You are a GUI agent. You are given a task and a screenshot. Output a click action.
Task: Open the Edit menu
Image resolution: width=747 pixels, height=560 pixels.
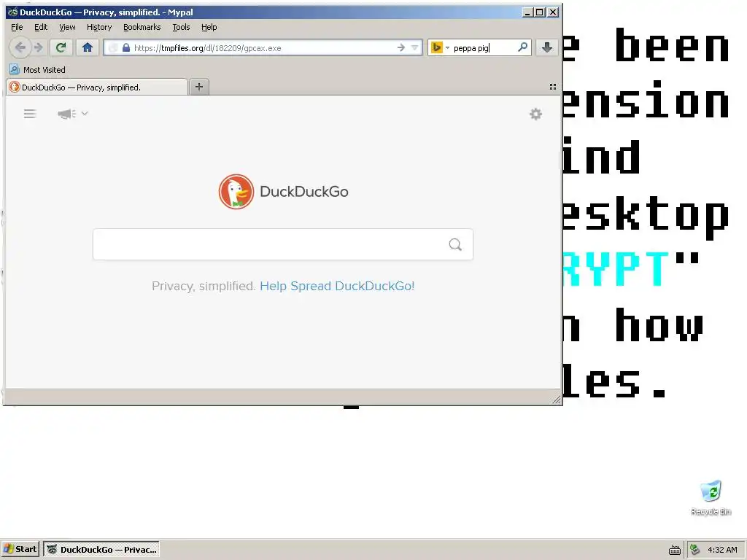[41, 27]
